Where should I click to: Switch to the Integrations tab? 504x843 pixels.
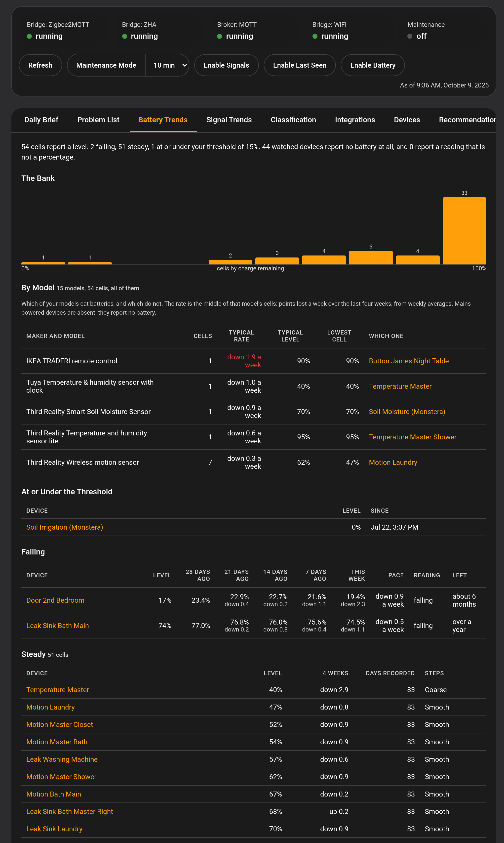click(x=355, y=120)
